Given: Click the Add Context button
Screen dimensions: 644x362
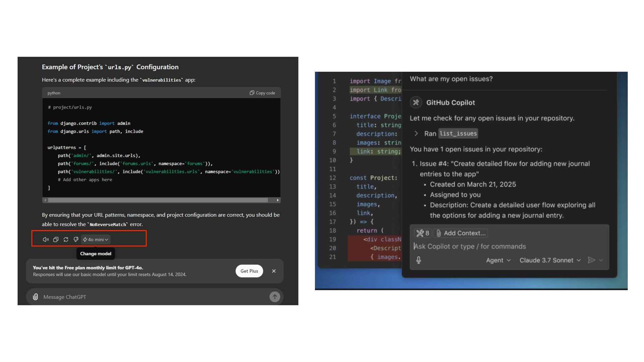Looking at the screenshot, I should tap(460, 233).
